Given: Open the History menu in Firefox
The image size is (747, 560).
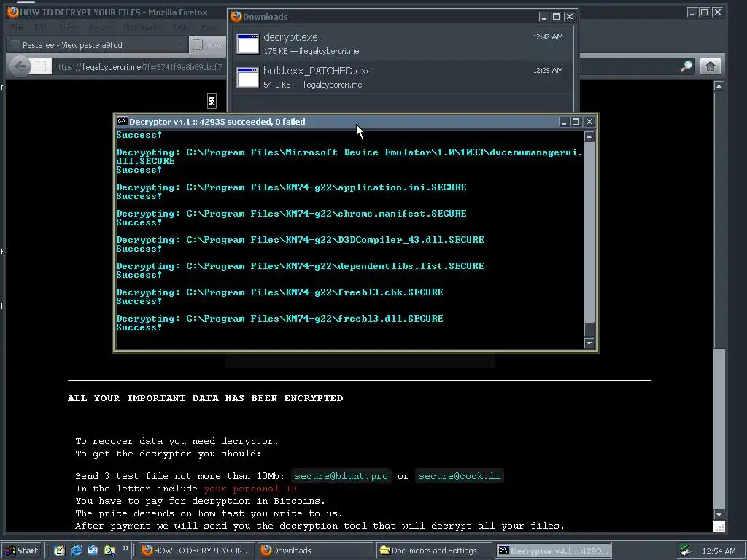Looking at the screenshot, I should (x=98, y=27).
